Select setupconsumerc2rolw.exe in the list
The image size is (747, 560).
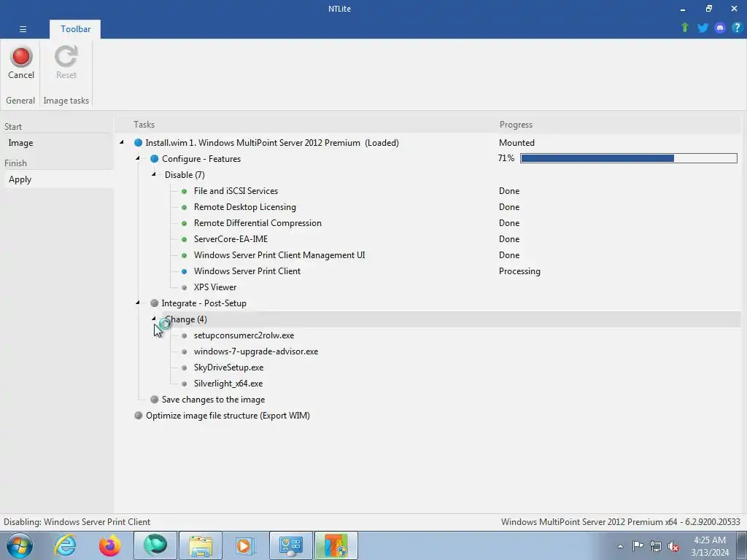tap(244, 335)
